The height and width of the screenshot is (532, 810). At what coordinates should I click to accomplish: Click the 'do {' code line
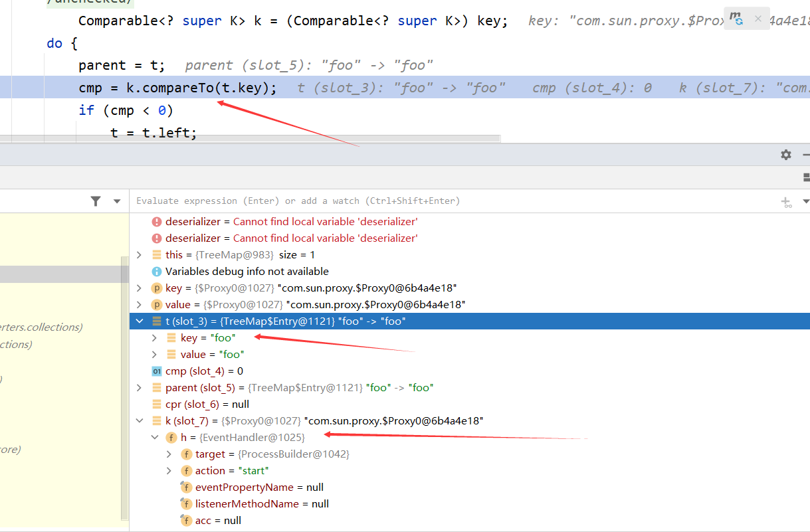click(x=62, y=43)
